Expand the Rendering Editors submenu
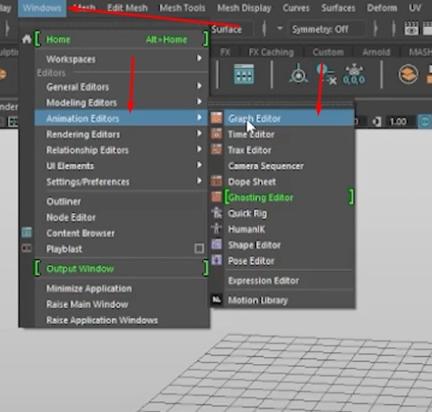Viewport: 432px width, 412px height. [x=122, y=134]
